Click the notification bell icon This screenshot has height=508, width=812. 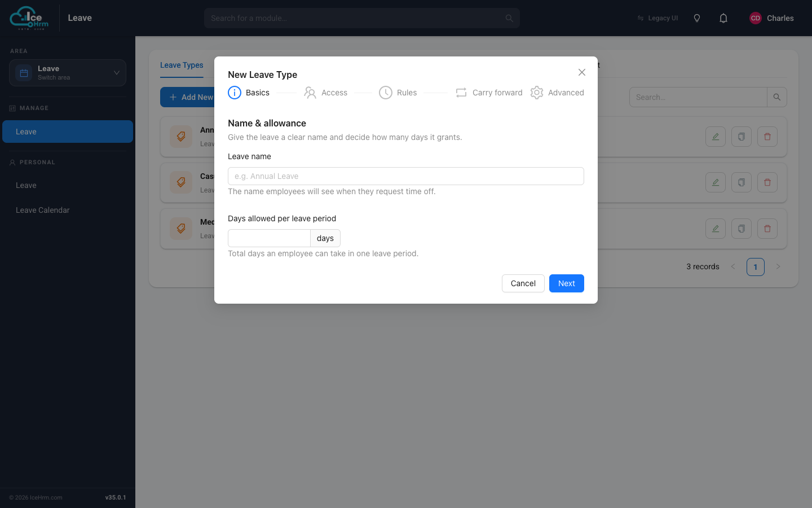tap(723, 18)
